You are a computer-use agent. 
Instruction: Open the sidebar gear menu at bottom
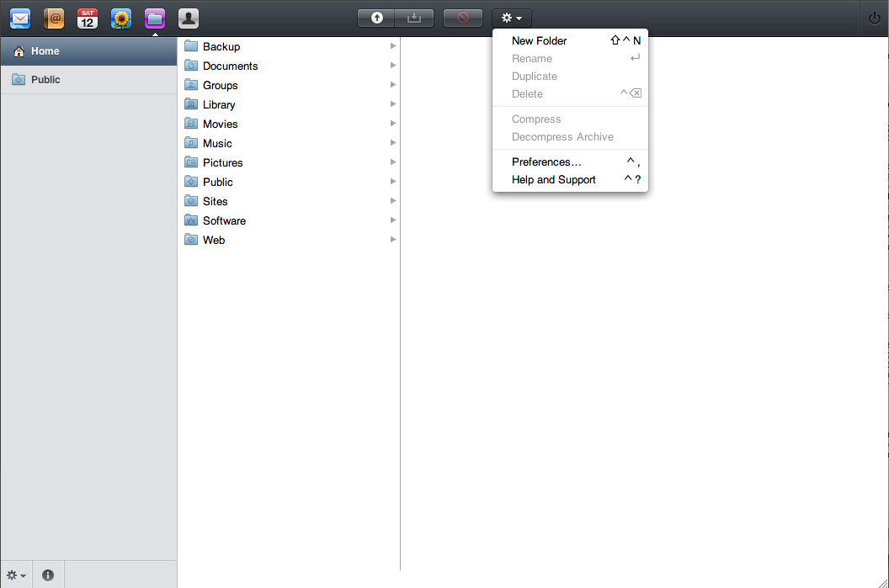pos(16,575)
